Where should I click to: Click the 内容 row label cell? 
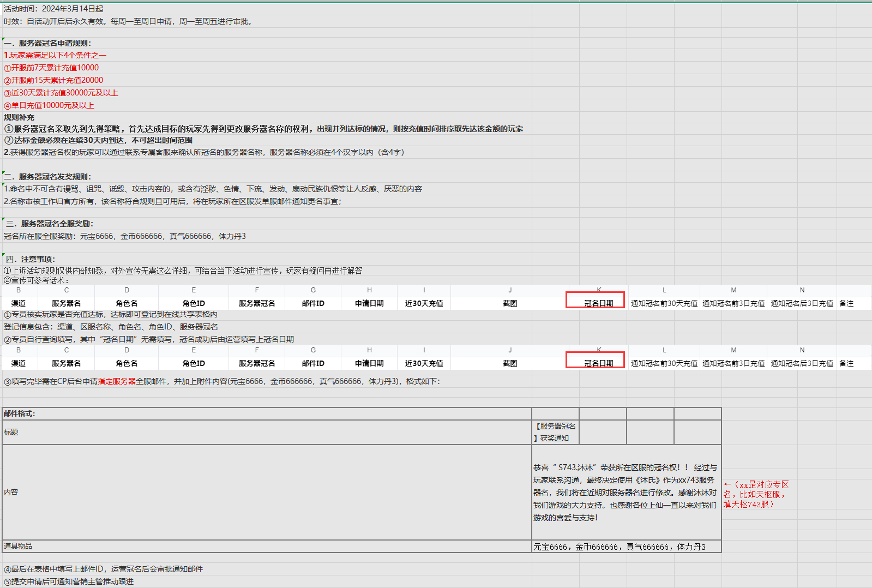(x=11, y=492)
